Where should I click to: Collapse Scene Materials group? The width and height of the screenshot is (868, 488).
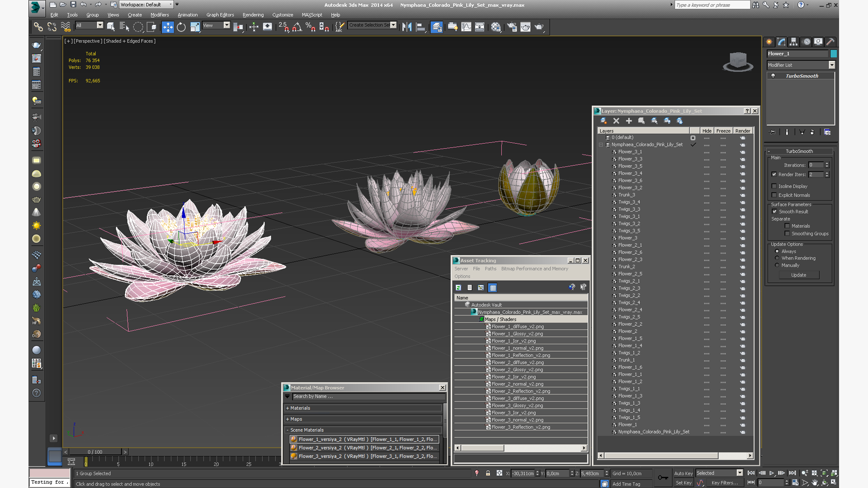click(x=288, y=430)
